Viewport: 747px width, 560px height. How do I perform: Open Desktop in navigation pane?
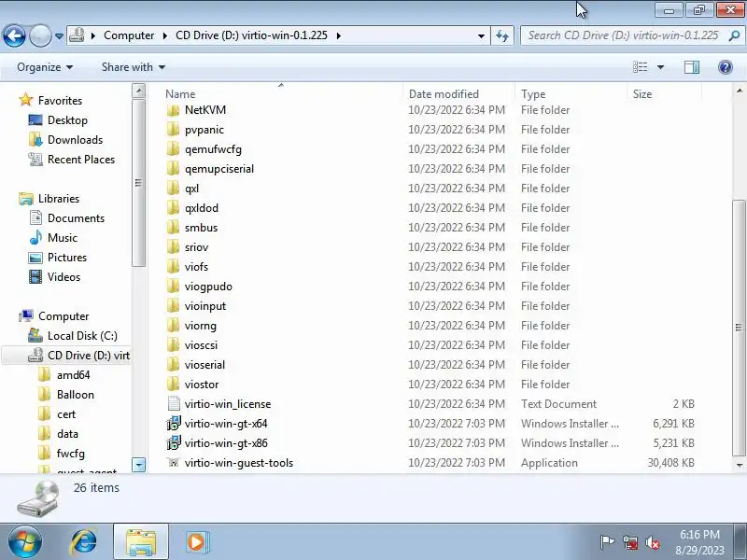point(67,120)
